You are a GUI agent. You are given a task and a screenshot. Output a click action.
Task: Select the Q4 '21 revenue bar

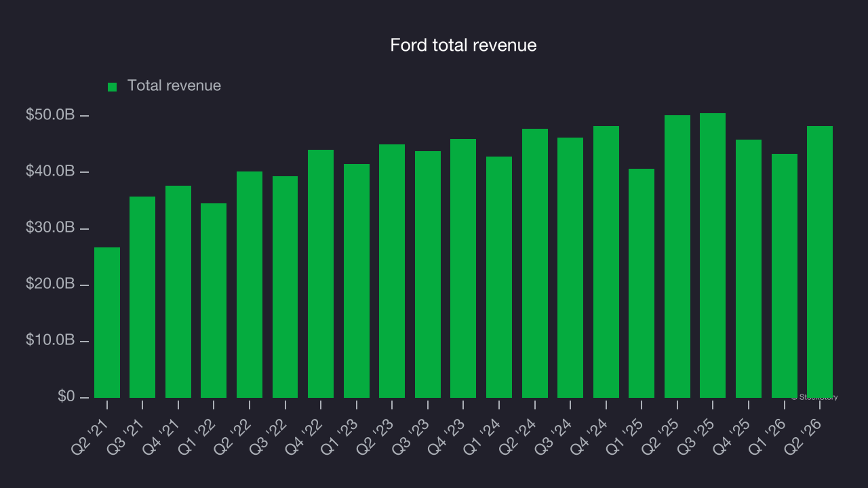click(178, 291)
